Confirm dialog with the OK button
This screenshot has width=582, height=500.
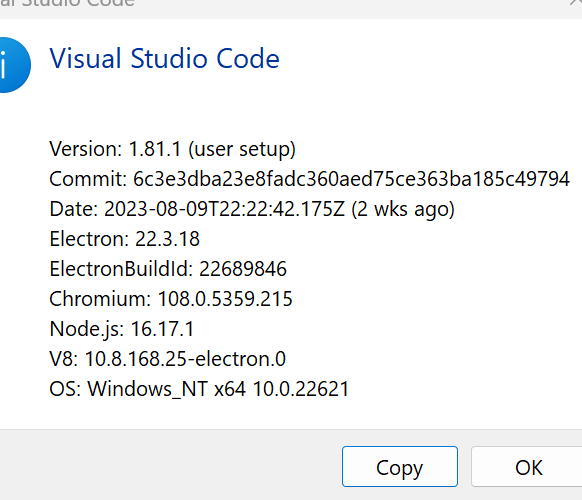tap(527, 467)
